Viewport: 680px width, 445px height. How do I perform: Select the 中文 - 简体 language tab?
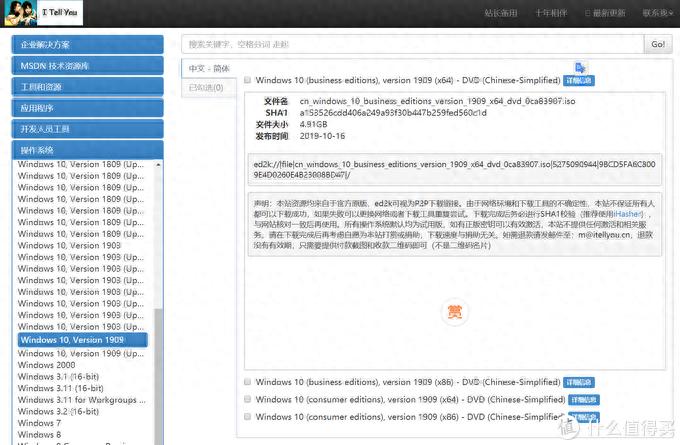point(209,68)
